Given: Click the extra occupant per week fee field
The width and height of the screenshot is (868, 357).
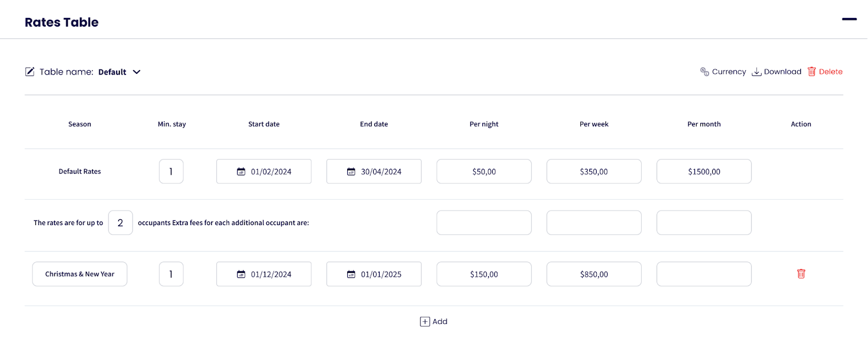Looking at the screenshot, I should click(593, 223).
